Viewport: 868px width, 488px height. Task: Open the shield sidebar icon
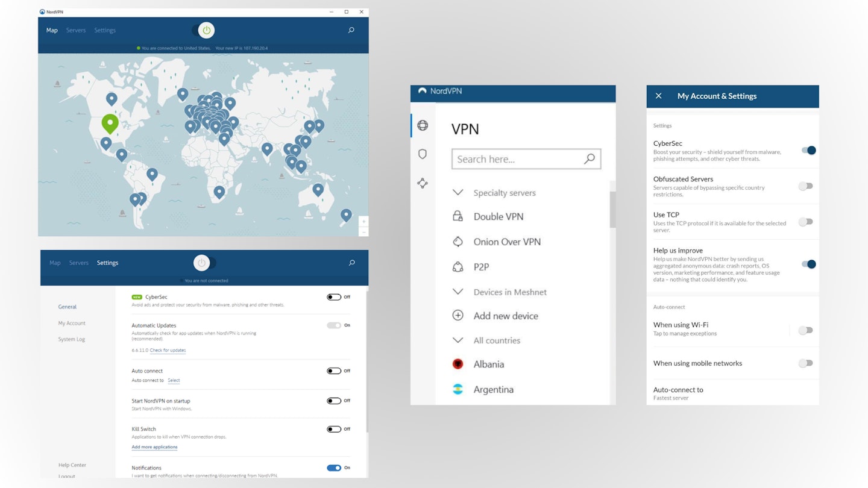click(423, 154)
